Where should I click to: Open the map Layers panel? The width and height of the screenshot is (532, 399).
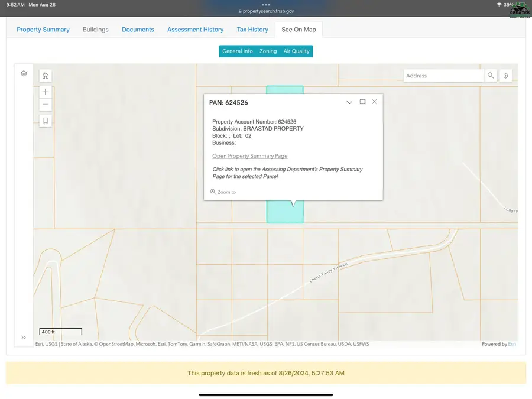24,73
